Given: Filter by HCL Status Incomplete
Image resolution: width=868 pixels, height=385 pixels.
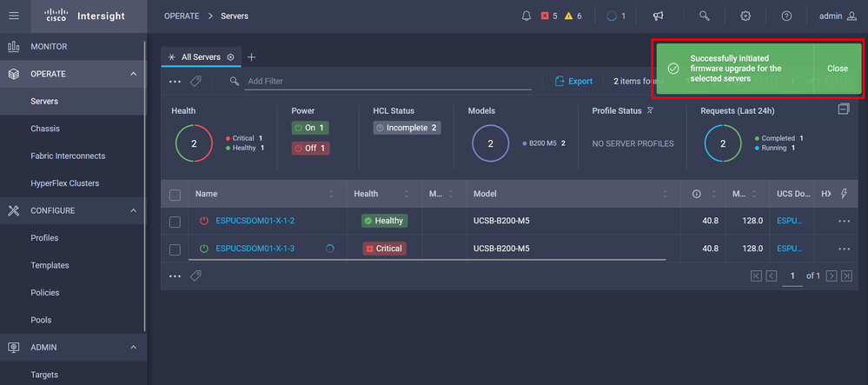Looking at the screenshot, I should pos(407,128).
